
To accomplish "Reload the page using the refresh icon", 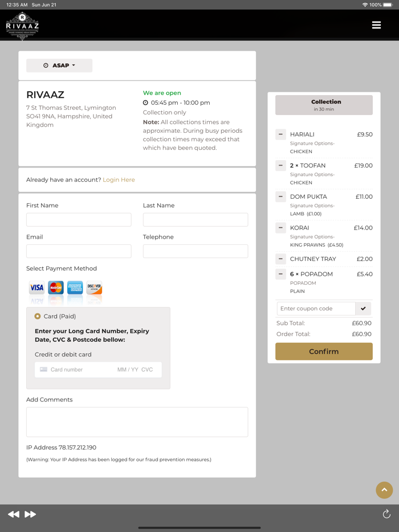I will 386,514.
